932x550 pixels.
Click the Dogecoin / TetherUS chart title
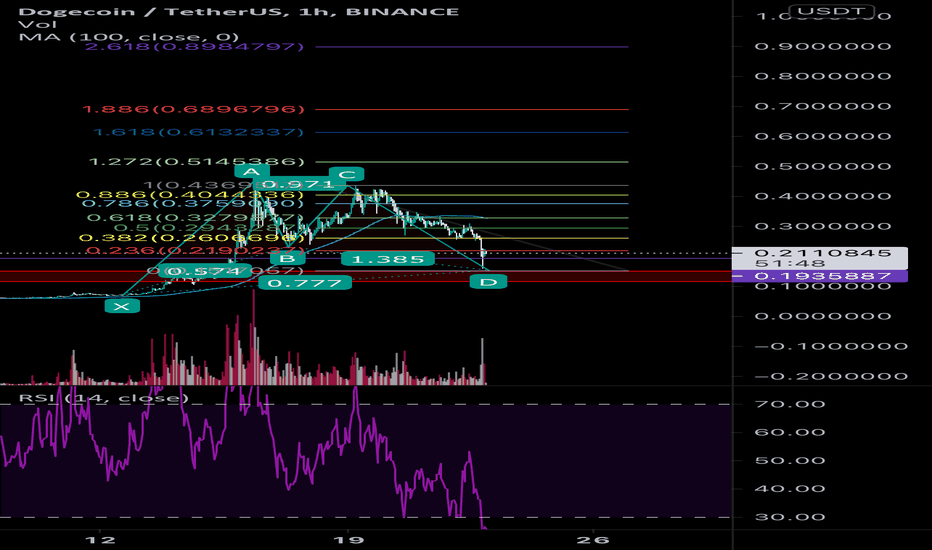pos(238,11)
